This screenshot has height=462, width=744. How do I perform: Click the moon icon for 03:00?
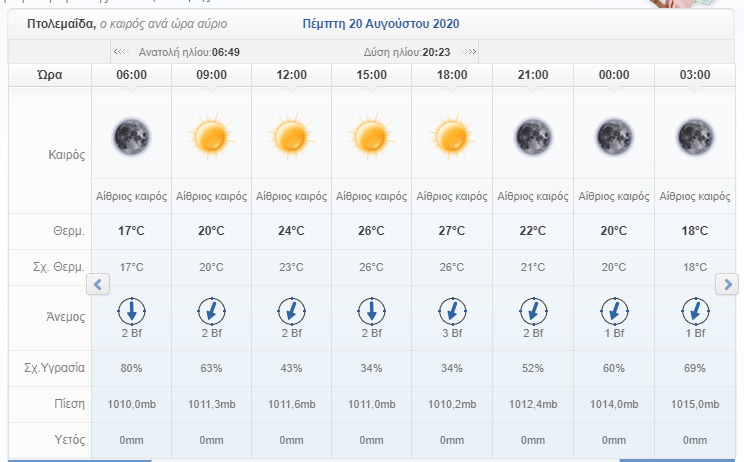click(x=694, y=135)
